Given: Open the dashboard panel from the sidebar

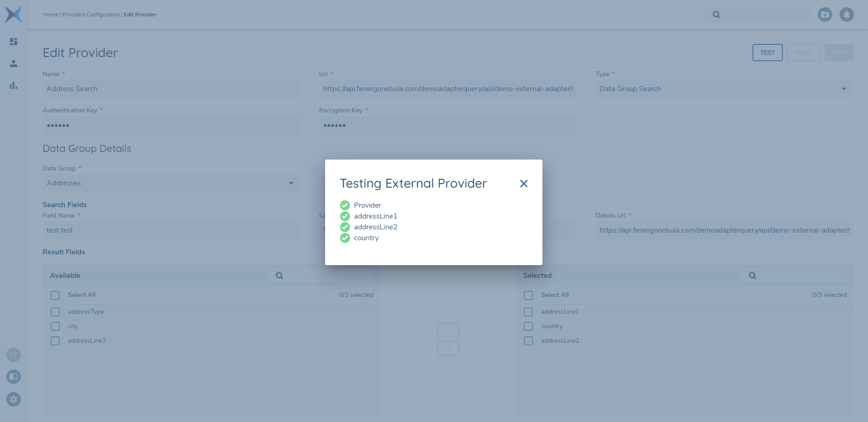Looking at the screenshot, I should tap(13, 42).
